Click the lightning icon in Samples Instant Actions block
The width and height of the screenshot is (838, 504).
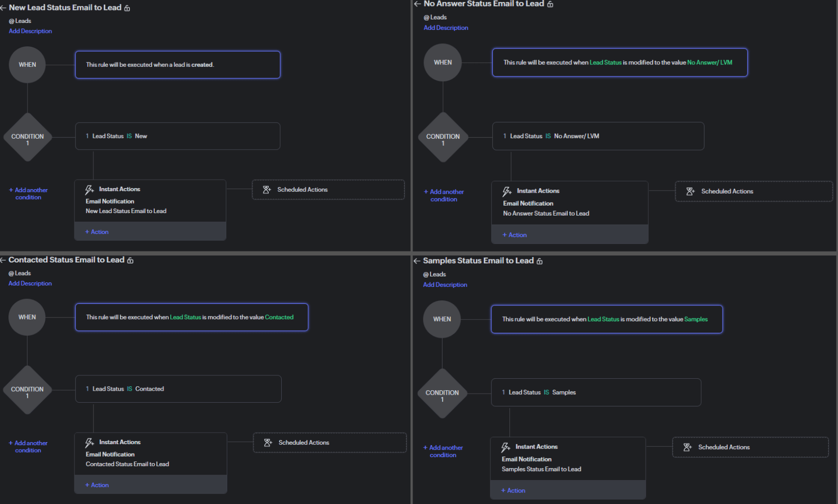506,446
